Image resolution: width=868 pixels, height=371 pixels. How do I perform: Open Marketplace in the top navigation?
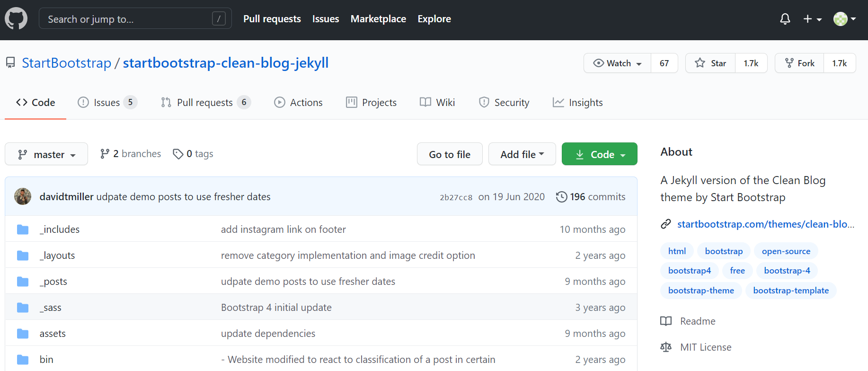point(378,19)
